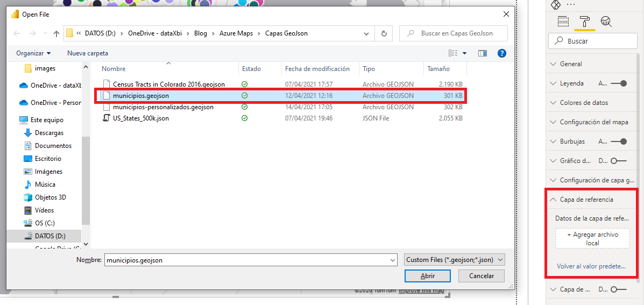This screenshot has width=644, height=305.
Task: Go up one folder level arrow
Action: (56, 34)
